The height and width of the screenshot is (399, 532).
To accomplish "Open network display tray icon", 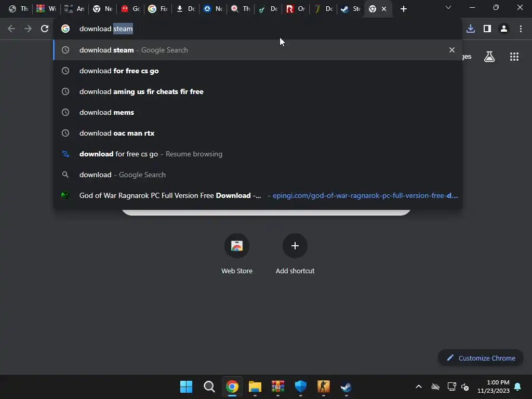I will coord(451,387).
